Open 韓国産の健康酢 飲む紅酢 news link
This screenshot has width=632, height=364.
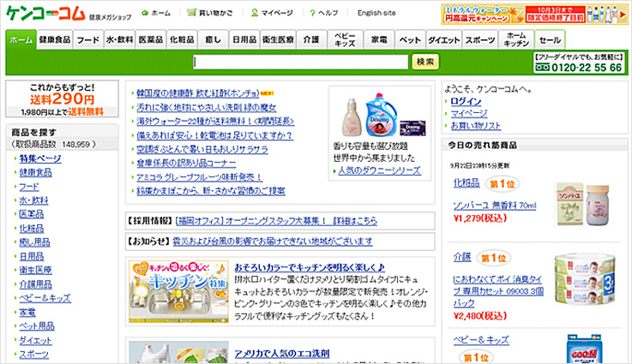coord(197,93)
